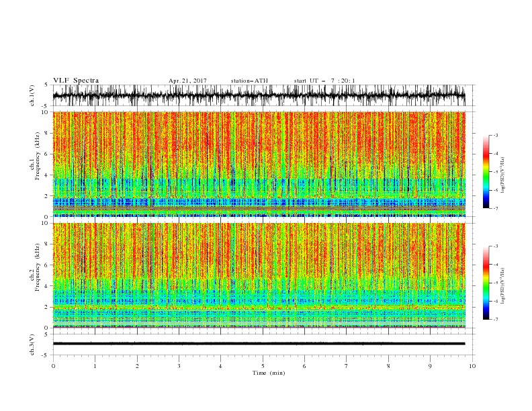This screenshot has width=532, height=411.
Task: Click the ch.3 voltage waveform trace
Action: point(259,344)
